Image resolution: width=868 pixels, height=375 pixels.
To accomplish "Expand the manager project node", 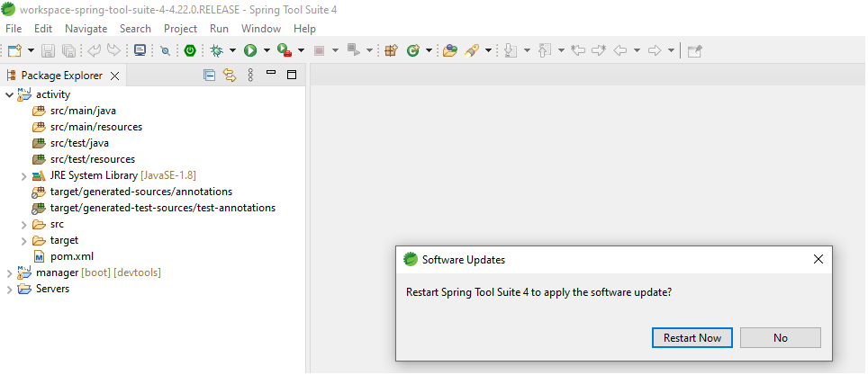I will [9, 273].
